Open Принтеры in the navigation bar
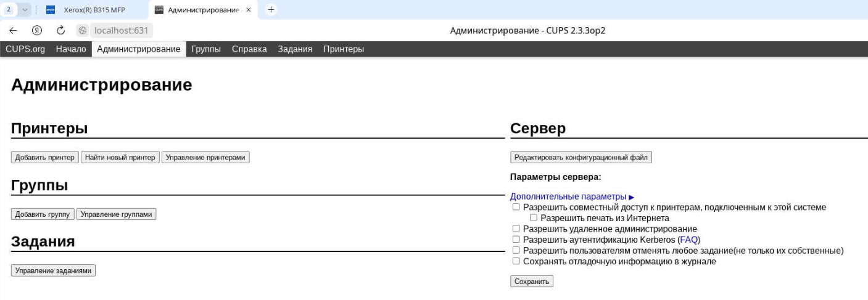This screenshot has width=868, height=300. 344,49
